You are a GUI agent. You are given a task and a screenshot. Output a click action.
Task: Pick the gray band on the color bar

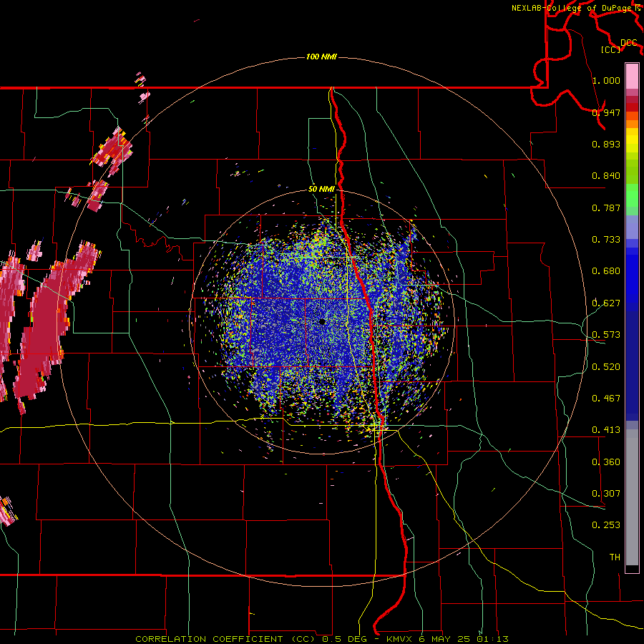click(632, 497)
